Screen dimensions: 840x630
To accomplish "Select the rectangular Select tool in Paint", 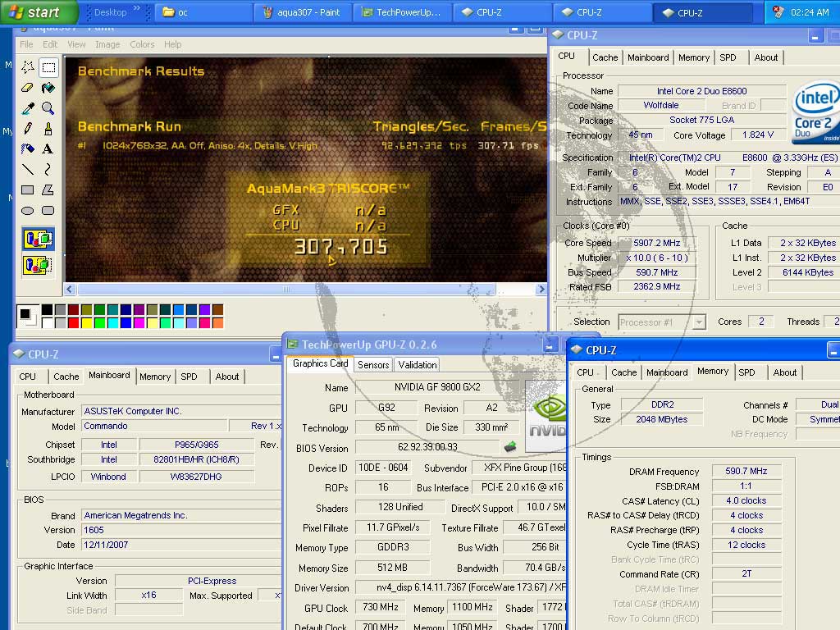I will (x=48, y=67).
